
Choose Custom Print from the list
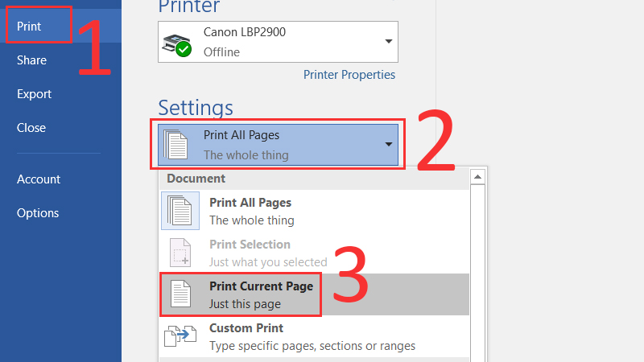coord(246,328)
